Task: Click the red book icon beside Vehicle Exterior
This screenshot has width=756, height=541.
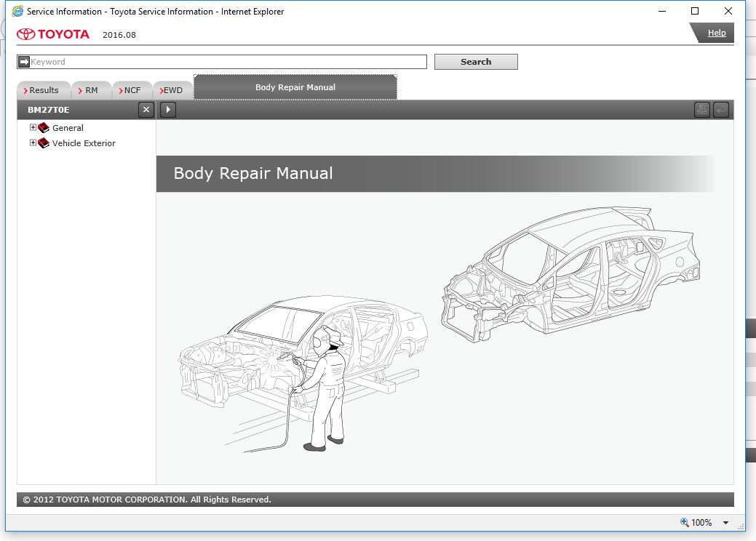Action: 44,143
